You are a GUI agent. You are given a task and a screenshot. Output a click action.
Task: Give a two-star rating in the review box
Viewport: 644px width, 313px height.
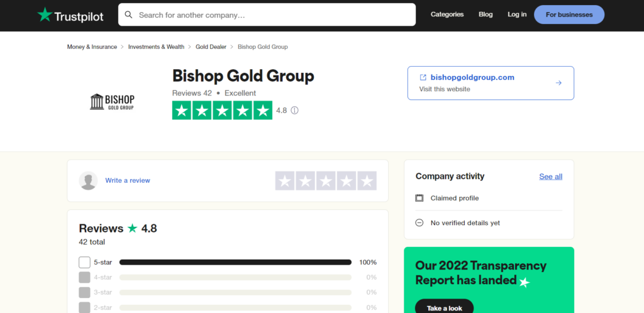click(x=306, y=181)
